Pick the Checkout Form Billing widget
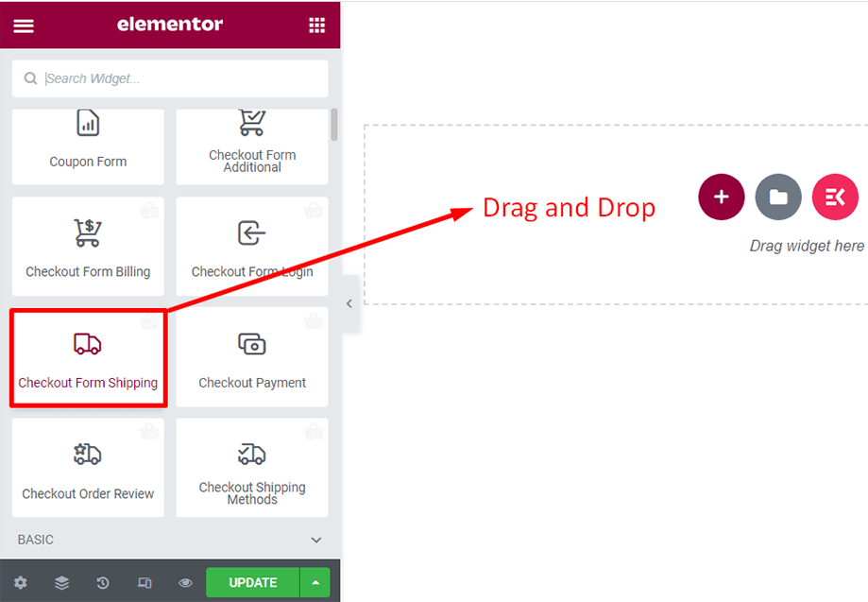Image resolution: width=868 pixels, height=602 pixels. (x=88, y=247)
